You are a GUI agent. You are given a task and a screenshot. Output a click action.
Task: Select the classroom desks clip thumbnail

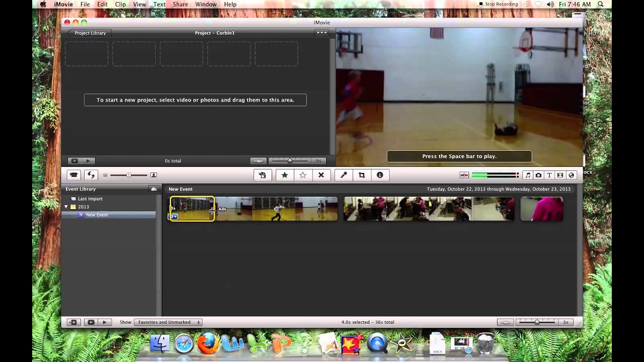[429, 209]
